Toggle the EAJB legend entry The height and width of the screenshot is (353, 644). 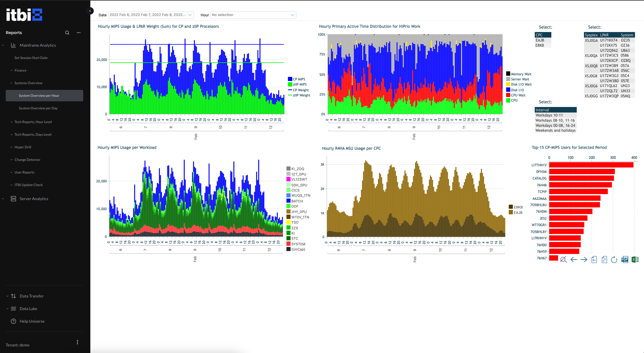(518, 212)
